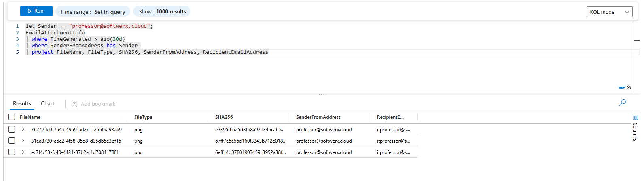Expand the ec7f4c53 result row

(23, 152)
